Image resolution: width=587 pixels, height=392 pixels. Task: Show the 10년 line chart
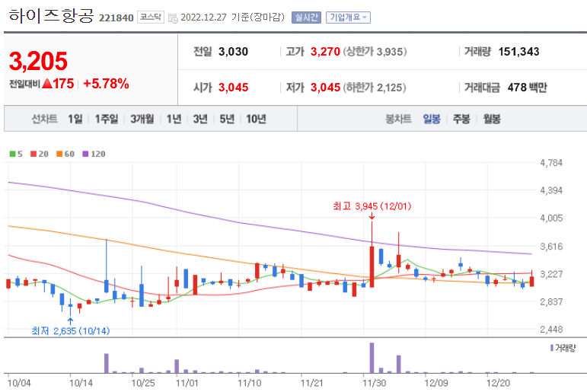[256, 119]
